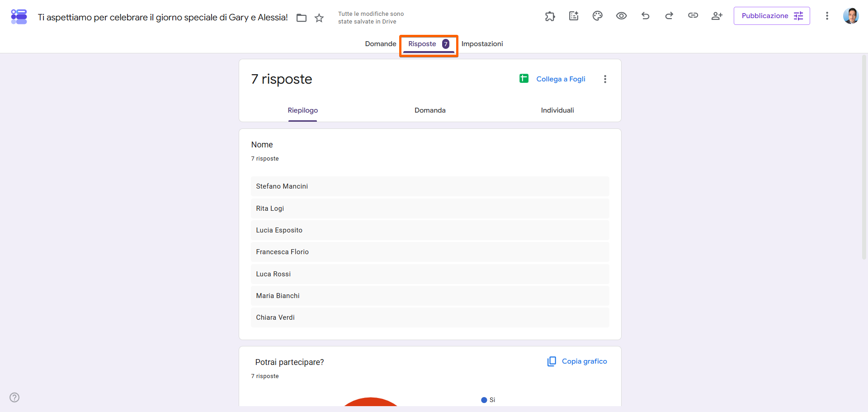Click Copia grafico button
The height and width of the screenshot is (412, 868).
pyautogui.click(x=577, y=361)
